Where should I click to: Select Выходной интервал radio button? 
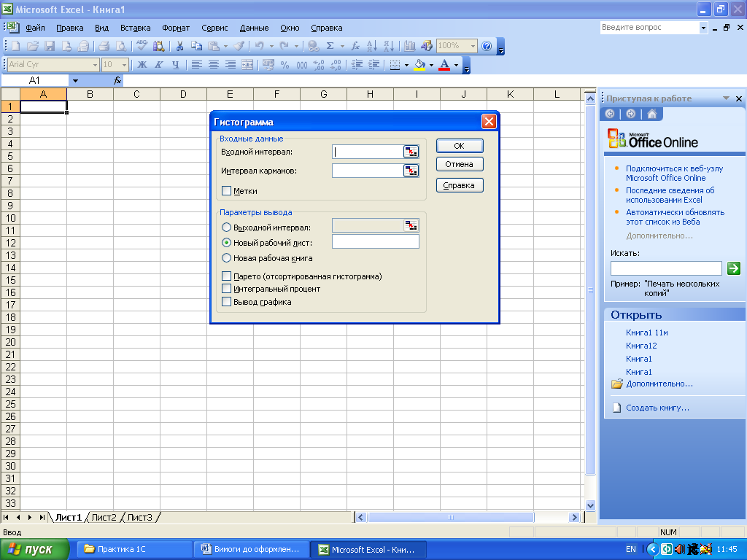226,227
